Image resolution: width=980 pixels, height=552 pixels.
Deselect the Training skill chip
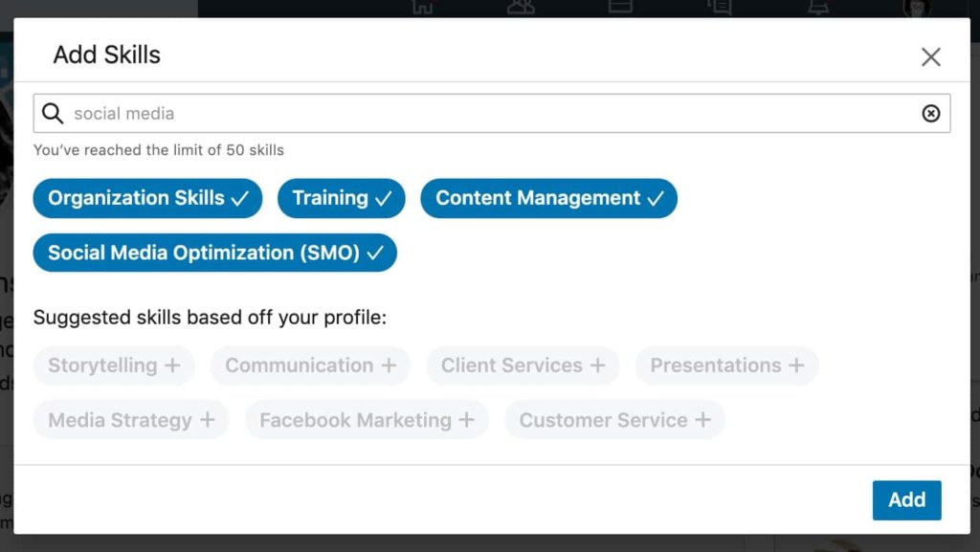tap(341, 199)
